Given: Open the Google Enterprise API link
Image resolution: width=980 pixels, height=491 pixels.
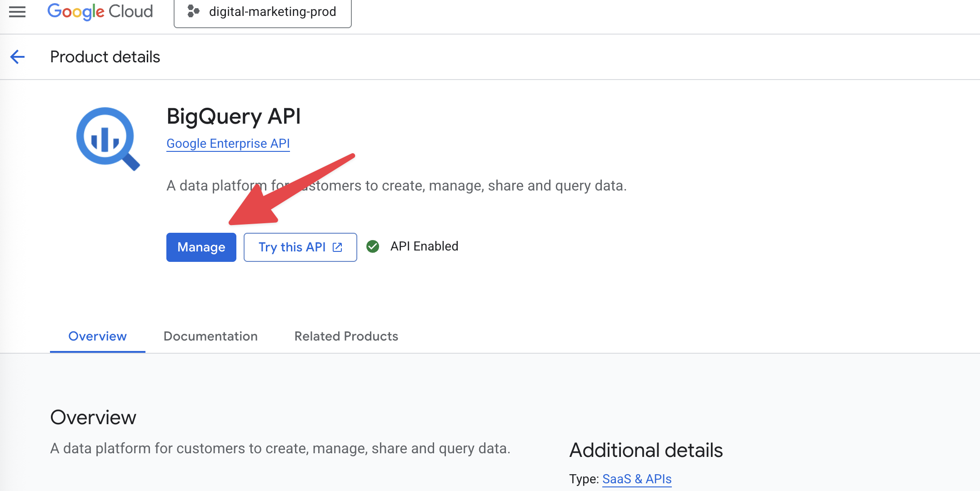Looking at the screenshot, I should [228, 144].
